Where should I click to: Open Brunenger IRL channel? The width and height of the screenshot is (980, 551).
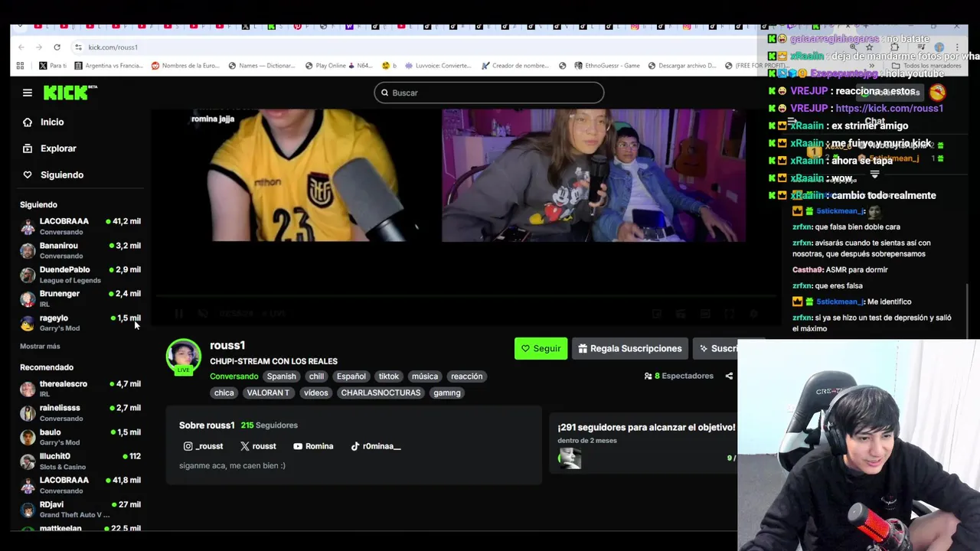pos(80,298)
